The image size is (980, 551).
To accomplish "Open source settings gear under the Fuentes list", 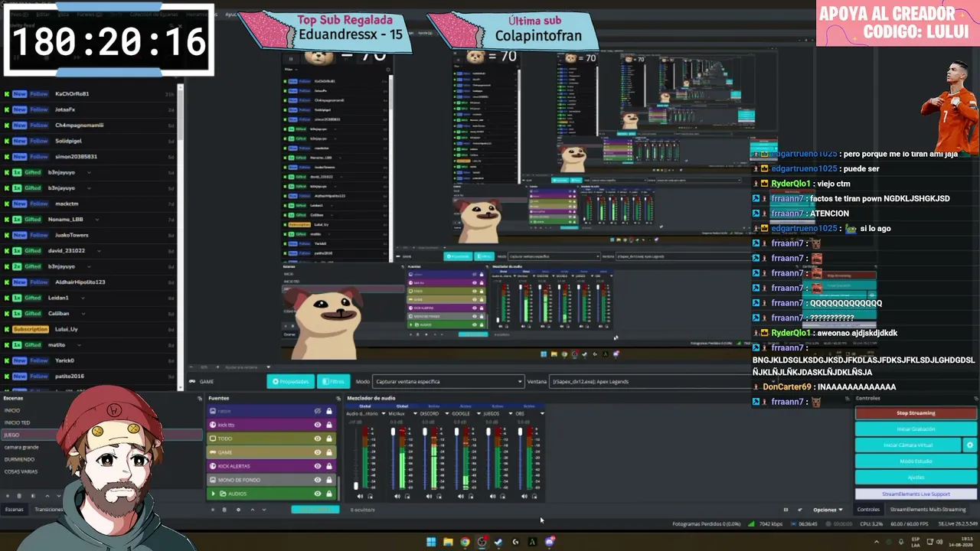I will [x=238, y=510].
